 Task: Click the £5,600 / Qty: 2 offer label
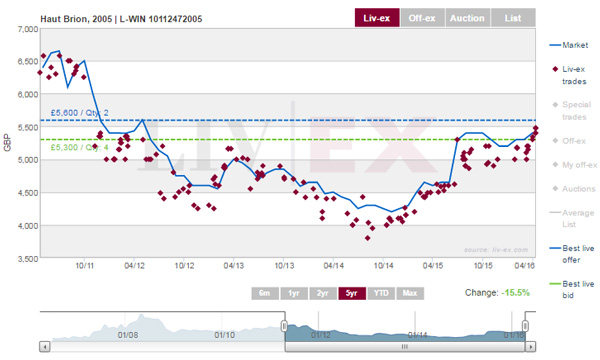80,113
